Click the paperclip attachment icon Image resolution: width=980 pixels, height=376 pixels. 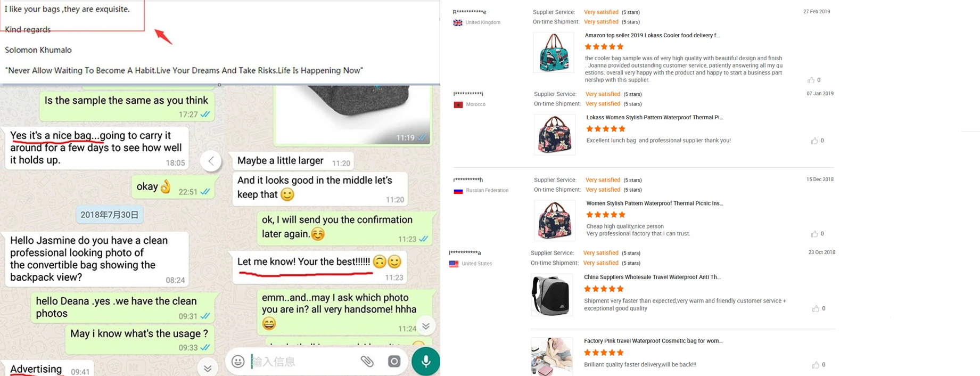(367, 361)
